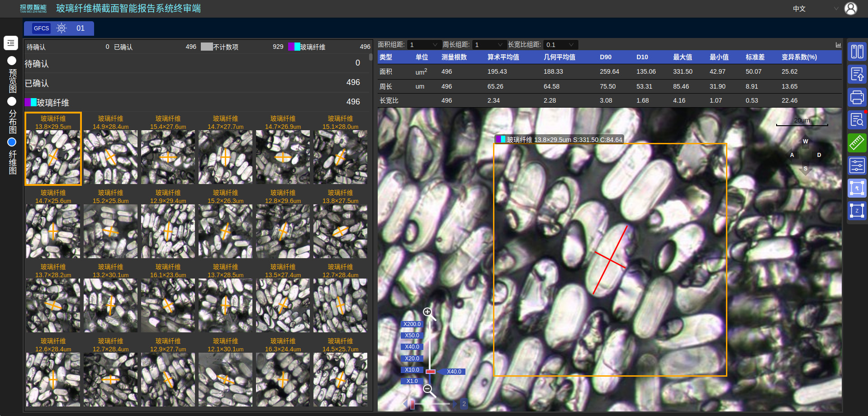Select the 分布图 radio button
The width and height of the screenshot is (868, 416).
pyautogui.click(x=12, y=101)
